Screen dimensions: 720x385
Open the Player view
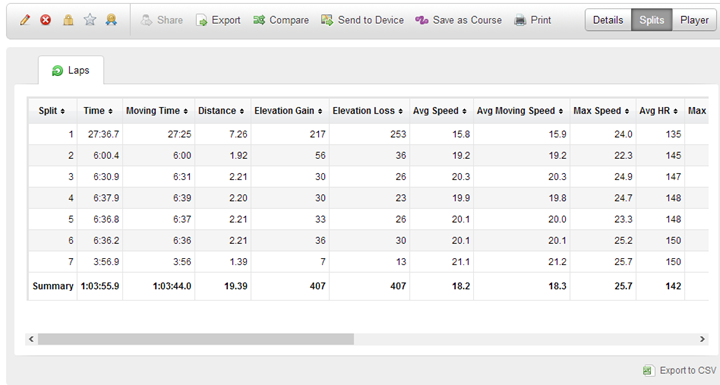coord(694,20)
